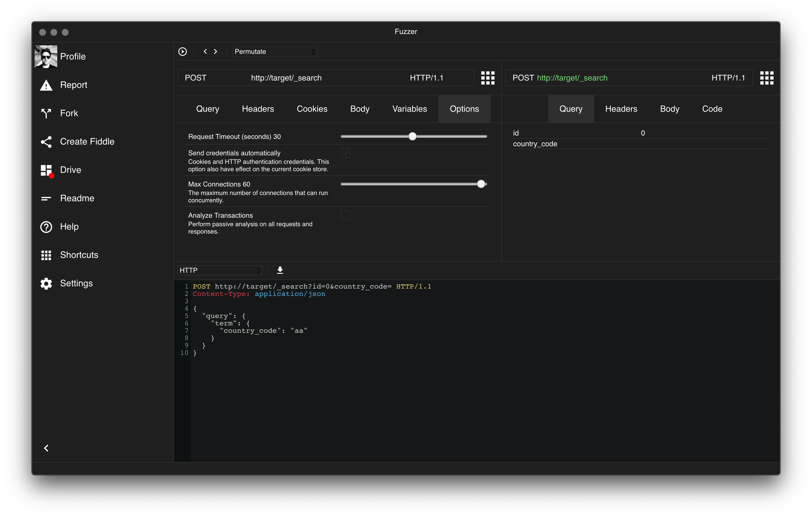Open the Code tab in right panel
Viewport: 812px width, 517px height.
(712, 109)
